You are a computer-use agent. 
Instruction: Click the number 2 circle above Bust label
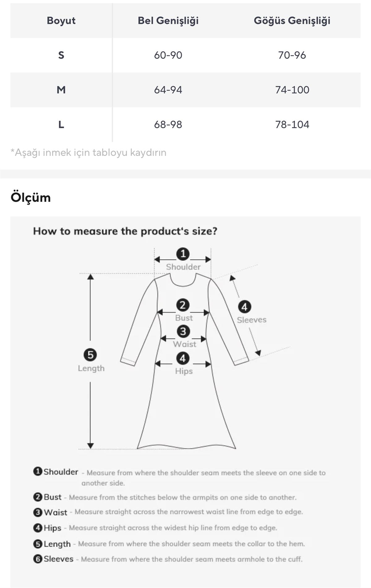coord(183,305)
